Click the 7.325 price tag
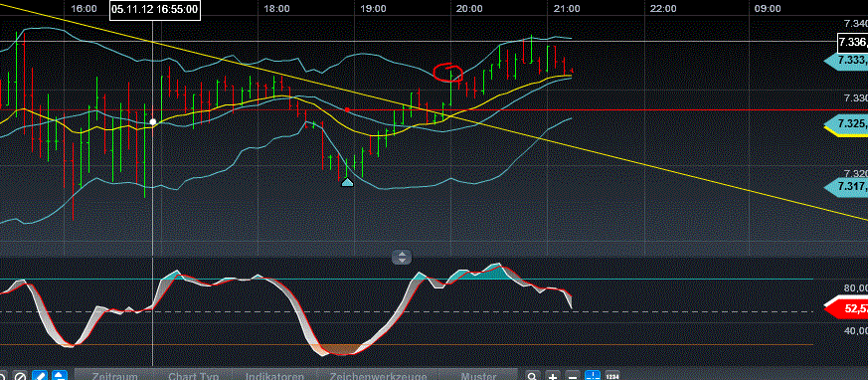 [x=847, y=123]
